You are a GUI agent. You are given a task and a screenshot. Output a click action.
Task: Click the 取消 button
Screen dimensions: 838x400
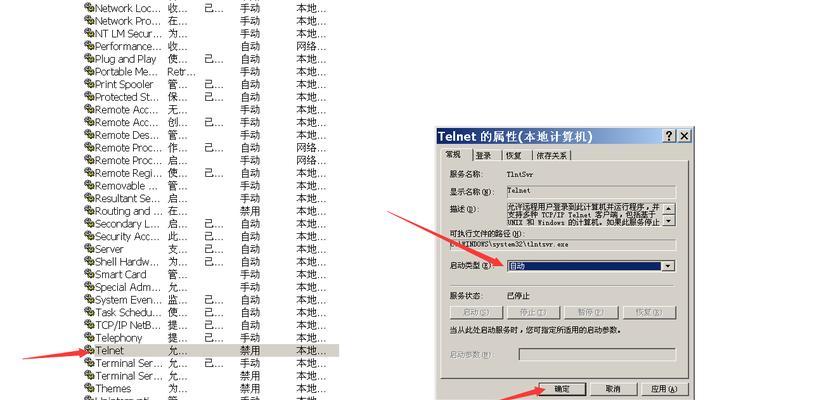(613, 389)
